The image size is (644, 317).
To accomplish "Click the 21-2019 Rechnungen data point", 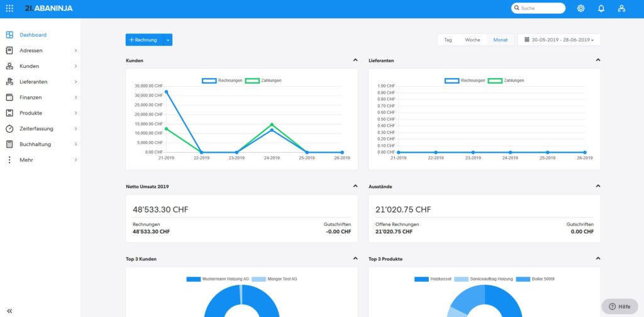I will 166,92.
